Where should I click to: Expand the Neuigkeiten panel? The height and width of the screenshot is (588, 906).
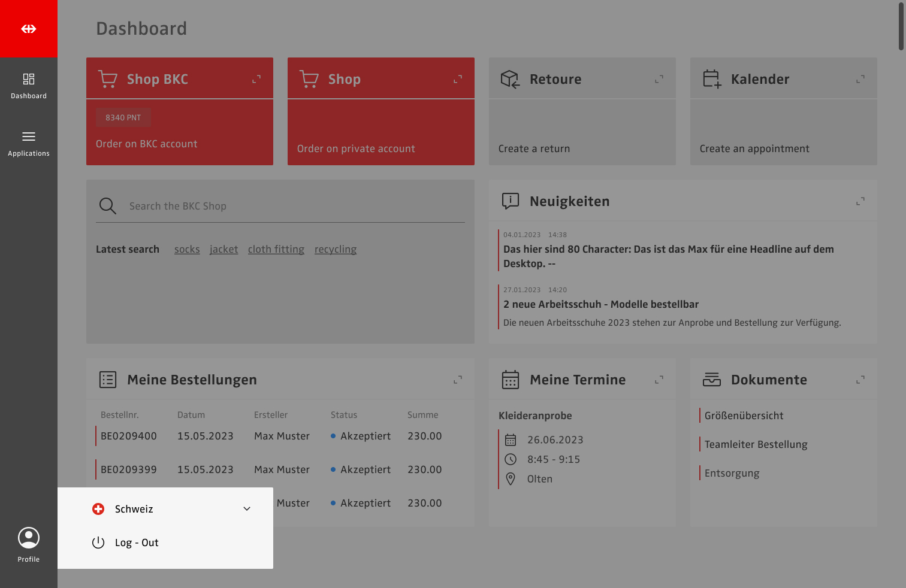click(x=860, y=201)
